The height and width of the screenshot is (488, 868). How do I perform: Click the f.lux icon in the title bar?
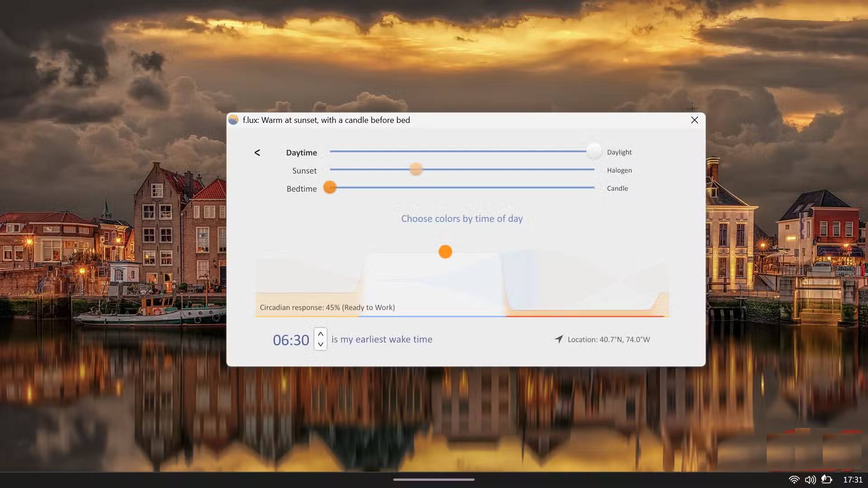(x=233, y=120)
